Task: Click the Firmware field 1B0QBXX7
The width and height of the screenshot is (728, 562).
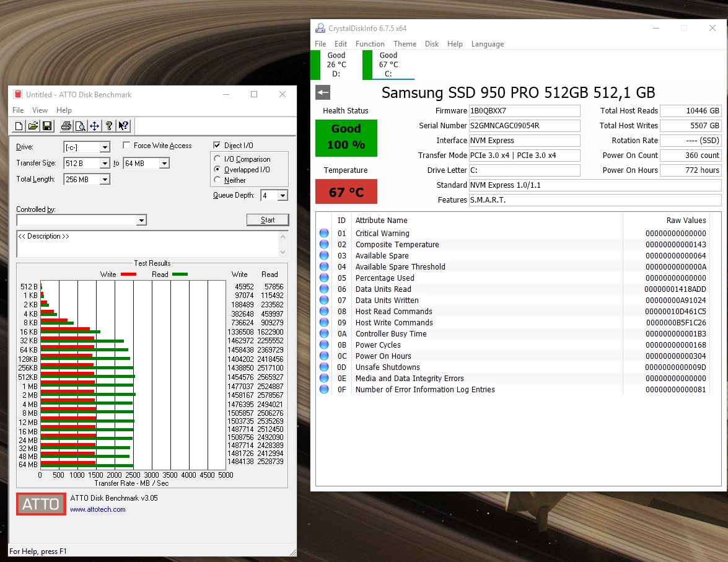Action: click(525, 110)
